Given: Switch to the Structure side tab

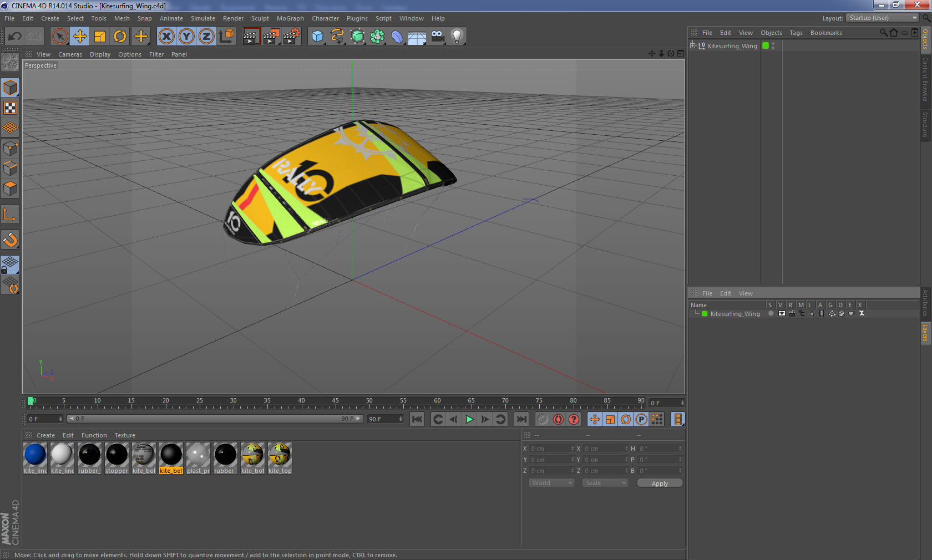Looking at the screenshot, I should click(x=925, y=125).
